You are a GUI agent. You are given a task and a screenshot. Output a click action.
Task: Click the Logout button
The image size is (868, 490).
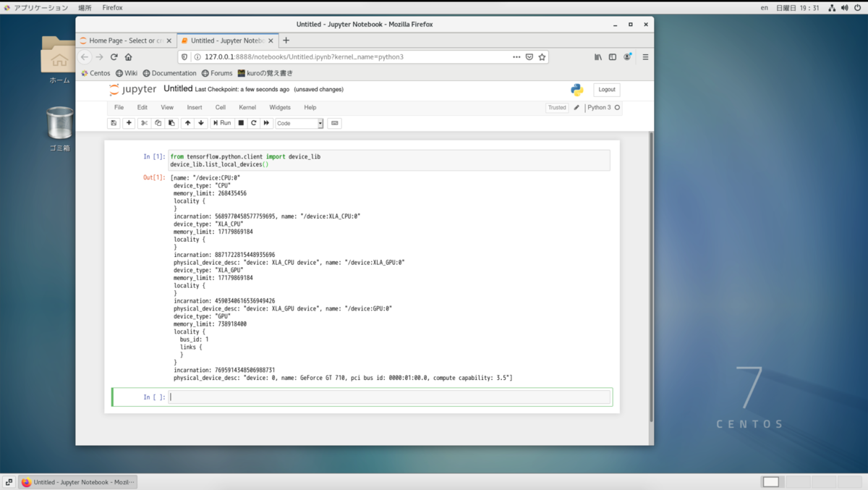pos(606,89)
